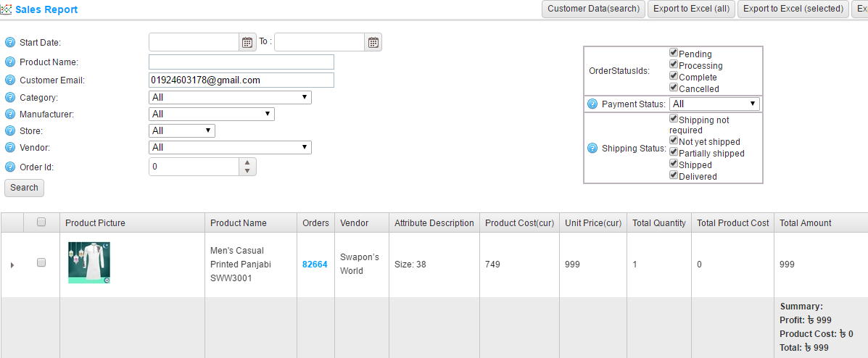Click the Search button
Screen dimensions: 868x358
(x=25, y=188)
